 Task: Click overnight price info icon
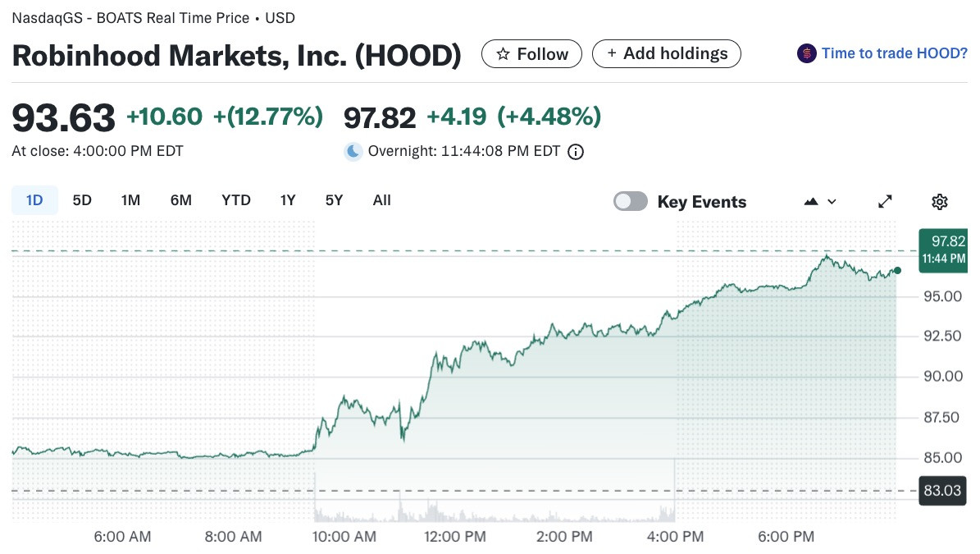(x=576, y=152)
